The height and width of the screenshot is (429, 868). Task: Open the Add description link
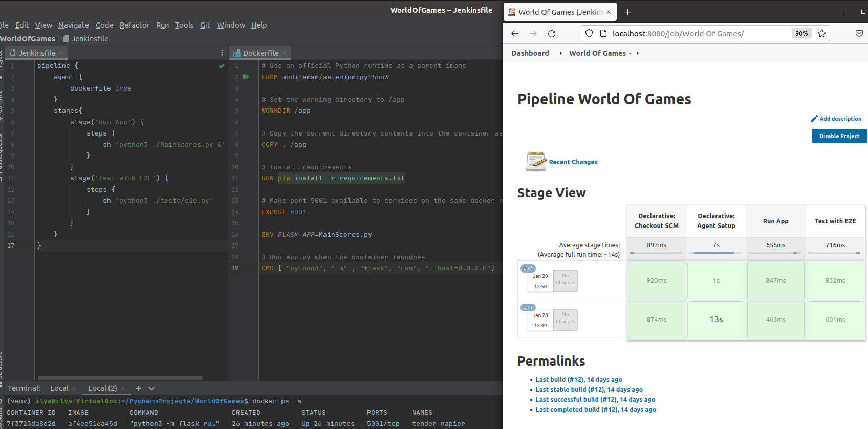click(x=840, y=119)
